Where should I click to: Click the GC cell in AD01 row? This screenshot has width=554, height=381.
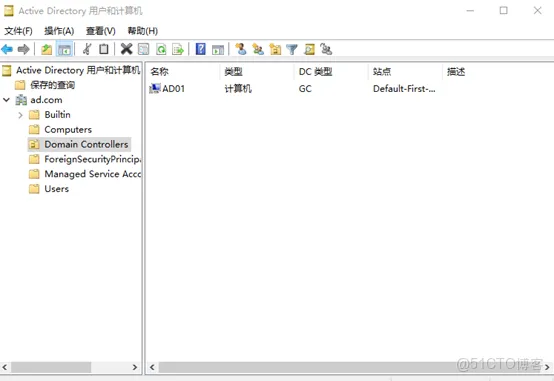pos(305,89)
